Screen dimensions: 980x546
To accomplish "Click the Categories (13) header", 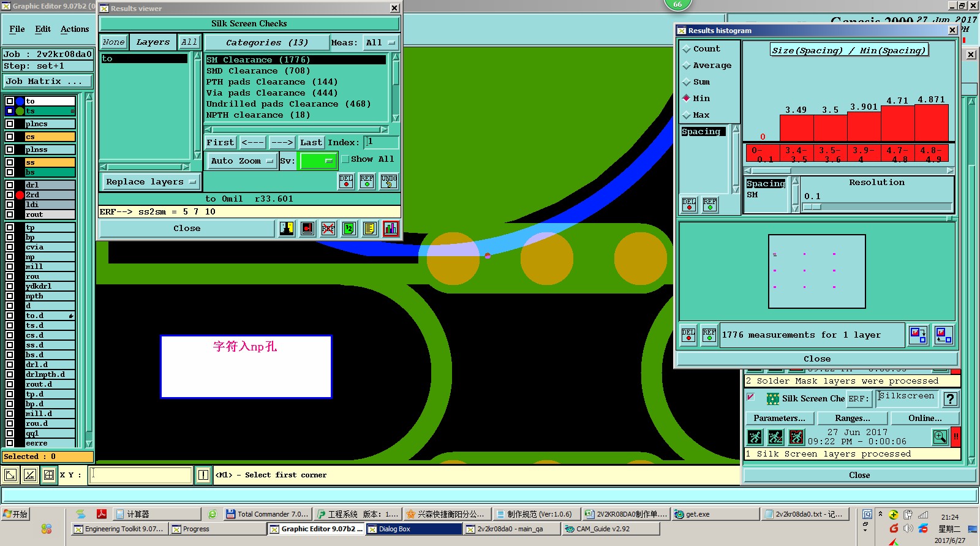I will (x=266, y=43).
